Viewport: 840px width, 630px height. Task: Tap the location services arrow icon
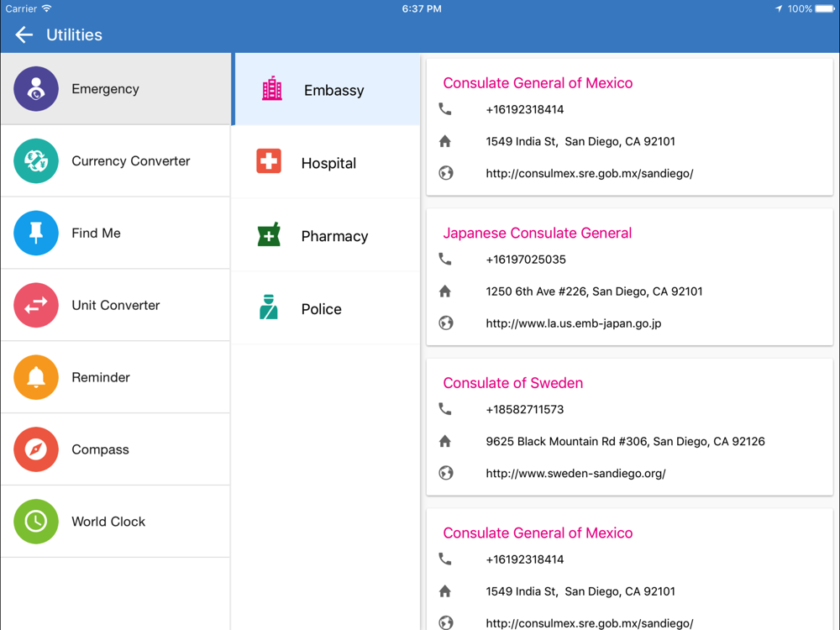click(779, 8)
